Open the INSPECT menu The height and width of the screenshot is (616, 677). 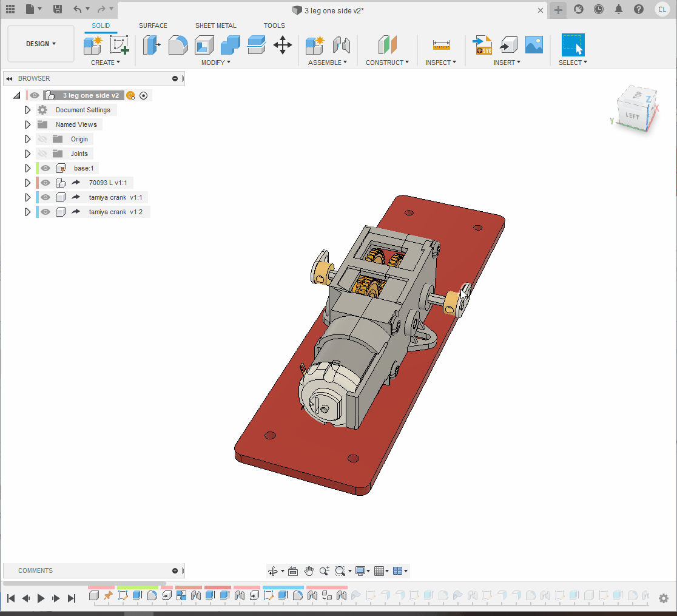(x=441, y=63)
